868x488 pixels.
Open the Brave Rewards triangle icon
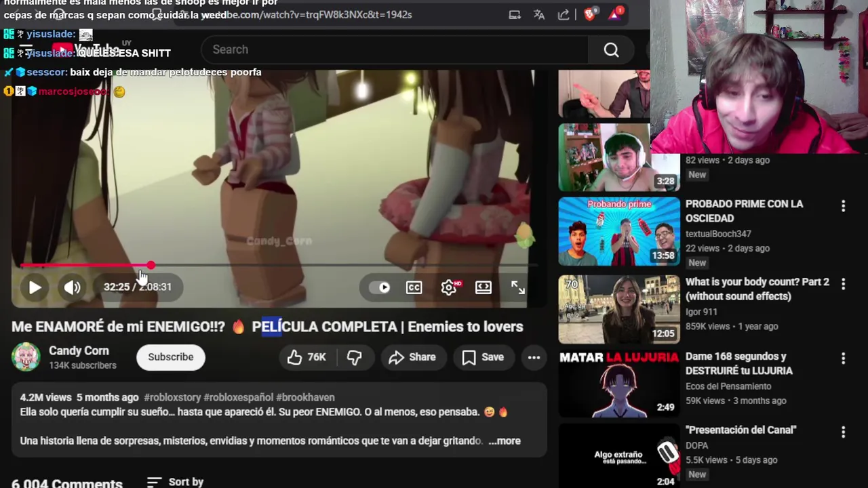click(x=616, y=14)
